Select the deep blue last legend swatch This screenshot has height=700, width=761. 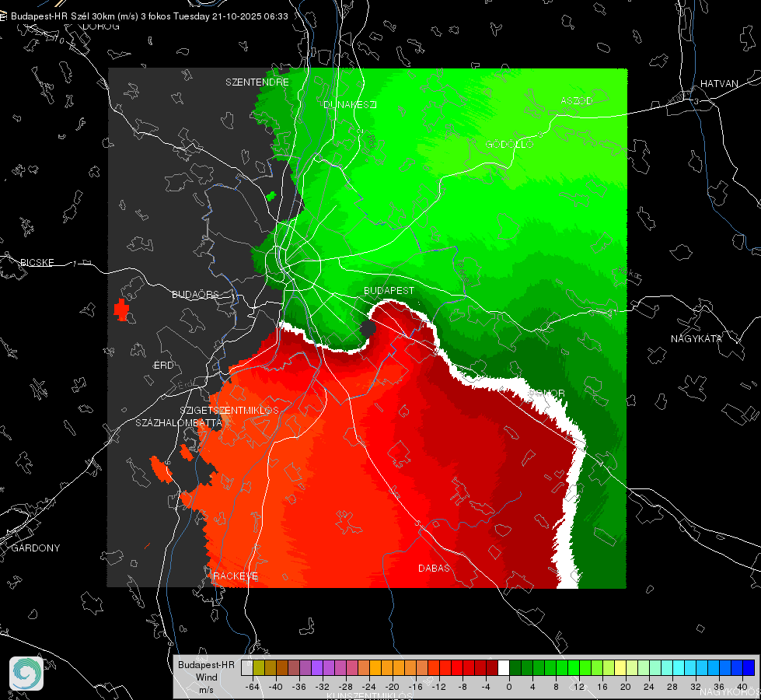749,668
